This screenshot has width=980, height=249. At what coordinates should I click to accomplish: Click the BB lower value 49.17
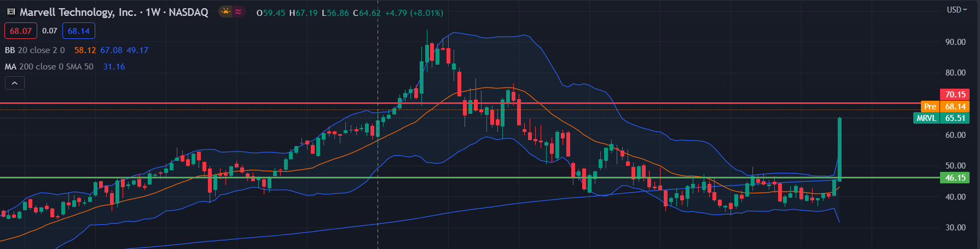point(137,50)
